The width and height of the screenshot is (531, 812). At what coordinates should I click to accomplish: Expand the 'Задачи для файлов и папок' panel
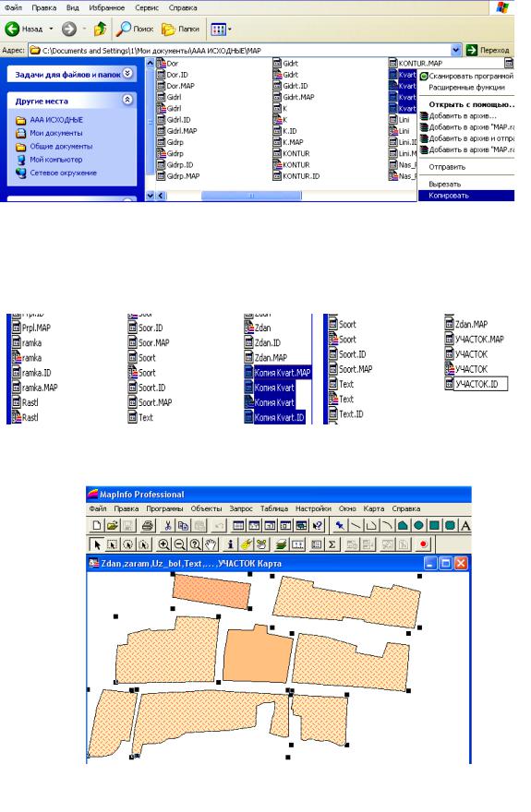point(127,74)
